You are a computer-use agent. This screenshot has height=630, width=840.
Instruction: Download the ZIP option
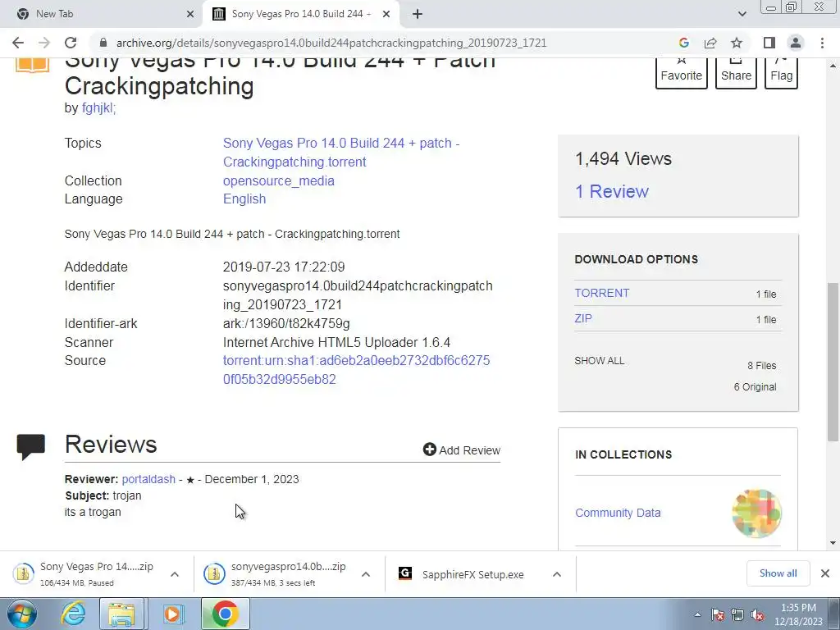583,318
